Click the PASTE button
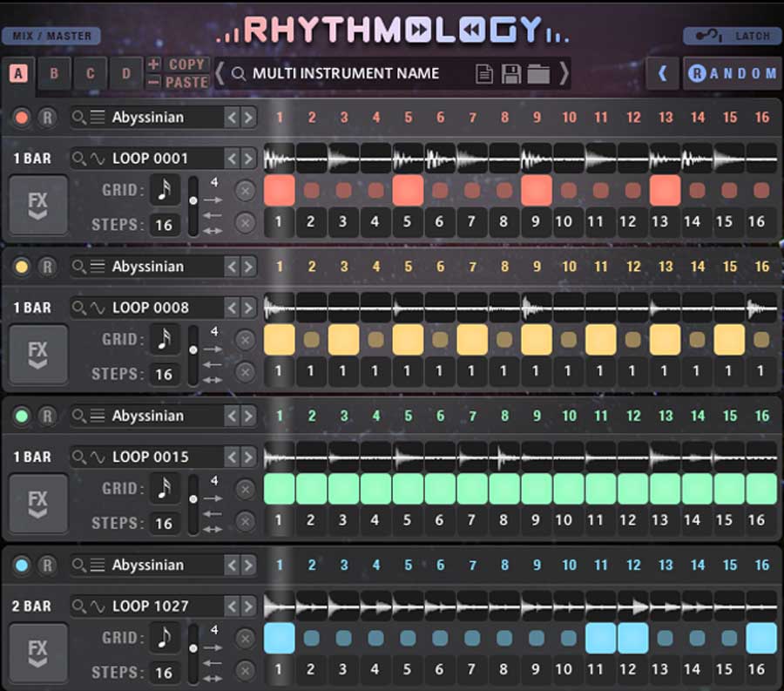 186,82
